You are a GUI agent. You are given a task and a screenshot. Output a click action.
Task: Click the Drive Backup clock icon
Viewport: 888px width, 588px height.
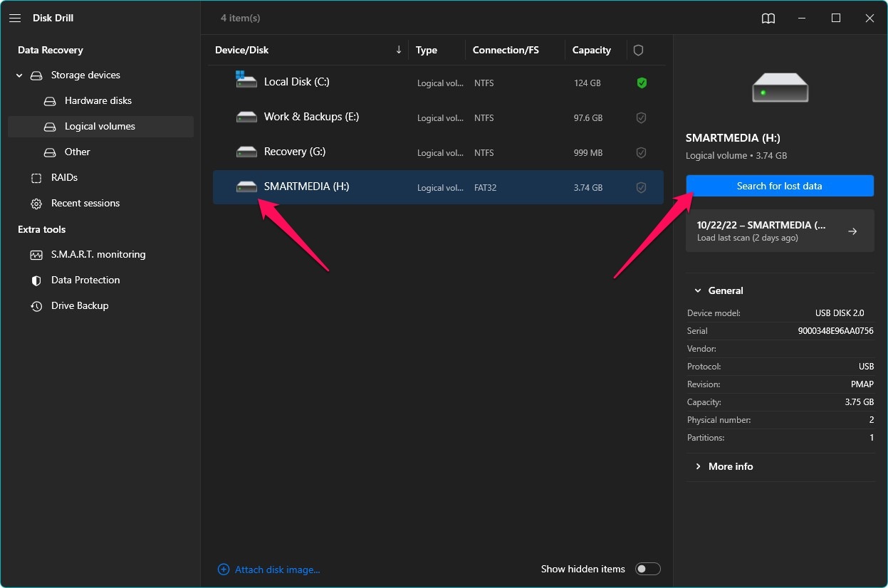click(x=36, y=306)
